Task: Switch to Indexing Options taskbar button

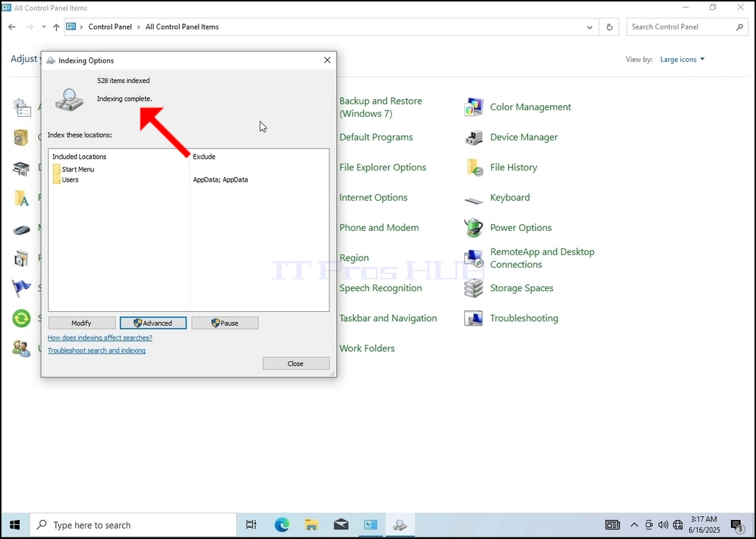Action: (x=400, y=525)
